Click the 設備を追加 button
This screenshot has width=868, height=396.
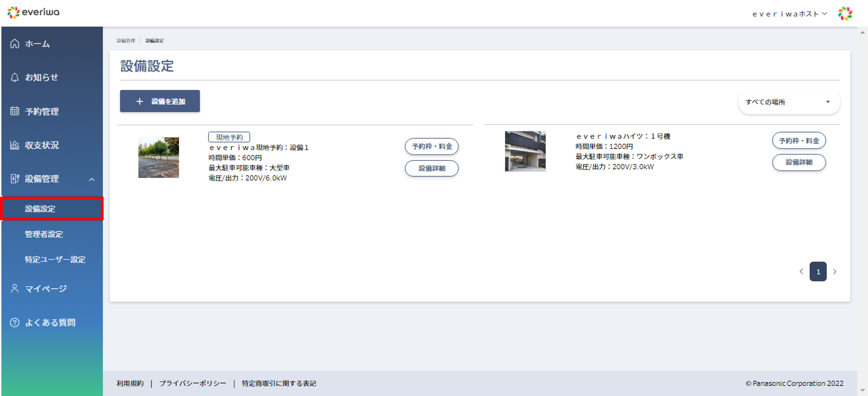[160, 101]
